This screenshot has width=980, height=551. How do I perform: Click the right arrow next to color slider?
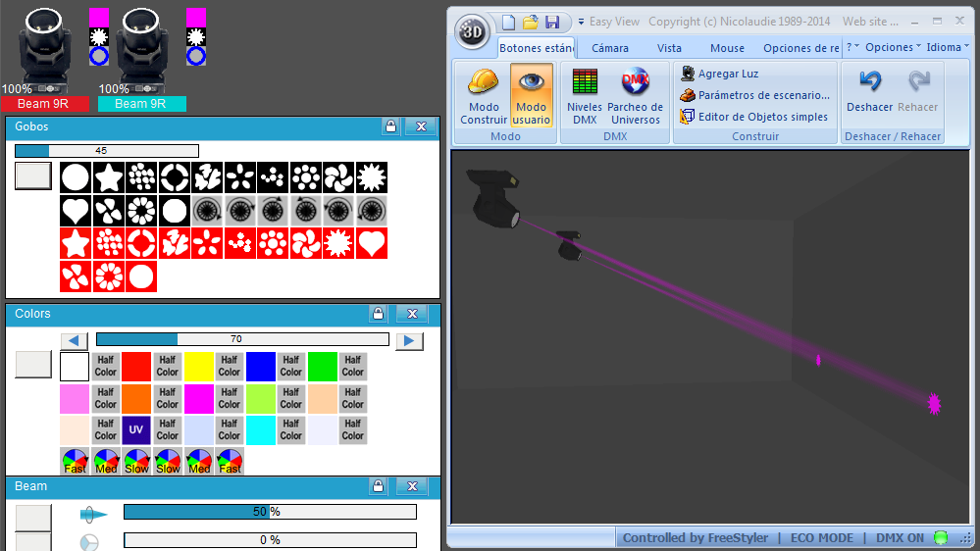409,340
